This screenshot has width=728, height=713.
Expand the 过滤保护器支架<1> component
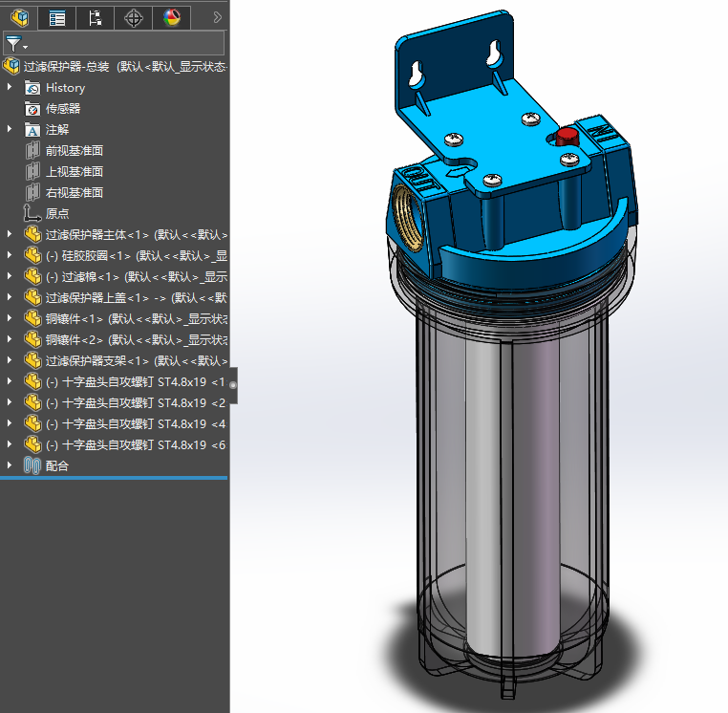tap(10, 360)
